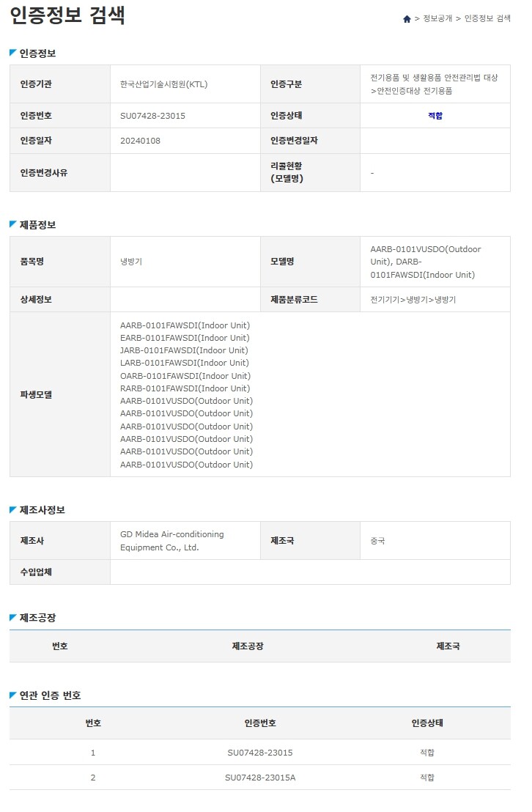Select derived model JARB-0101FAWSDI(Indoor Unit)
This screenshot has height=812, width=532.
click(x=184, y=350)
